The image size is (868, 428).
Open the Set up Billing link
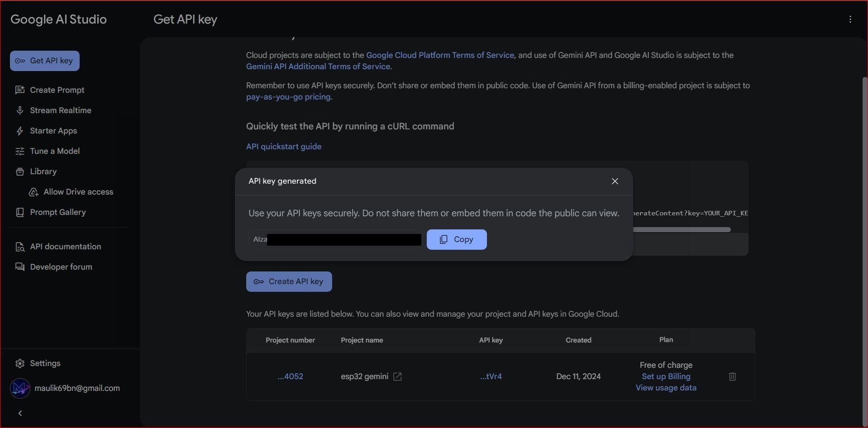[x=665, y=376]
